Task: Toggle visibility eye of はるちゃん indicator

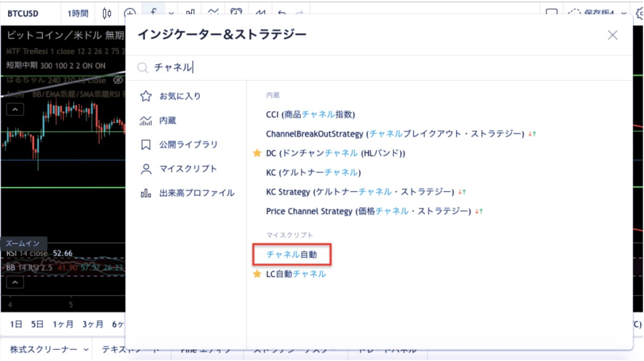Action: pos(118,80)
